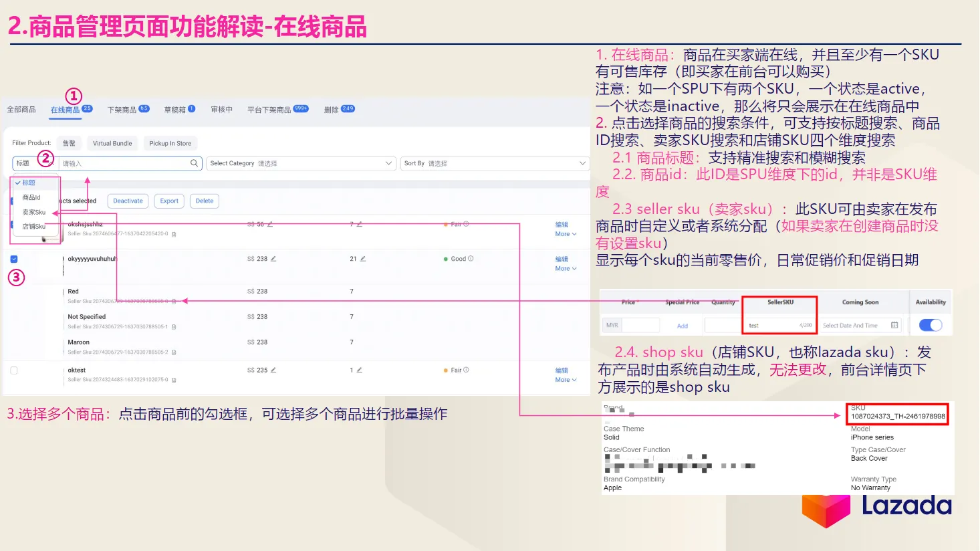
Task: Click the calendar icon in Select Date And Time field
Action: (x=896, y=325)
